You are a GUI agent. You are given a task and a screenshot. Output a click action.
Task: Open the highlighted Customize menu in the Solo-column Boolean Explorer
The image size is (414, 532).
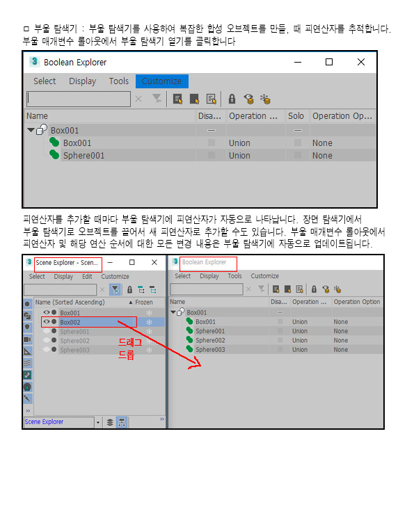pos(161,81)
